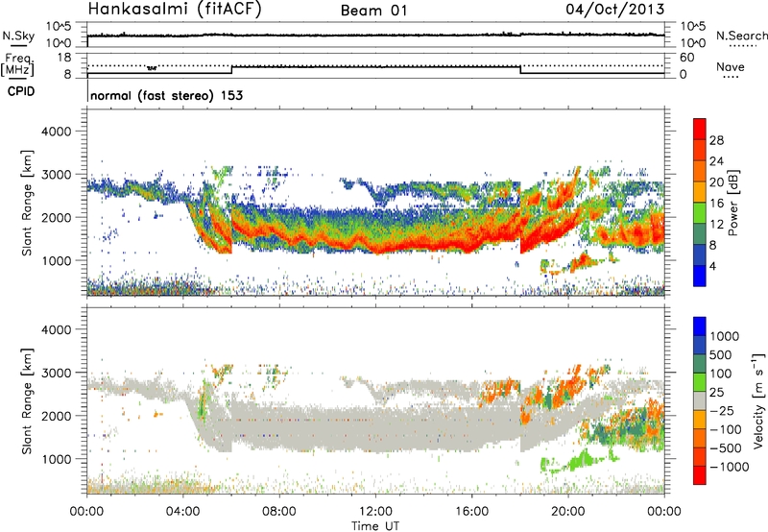The height and width of the screenshot is (532, 768).
Task: Click the 3000 km tick of the velocity panel
Action: coord(56,373)
